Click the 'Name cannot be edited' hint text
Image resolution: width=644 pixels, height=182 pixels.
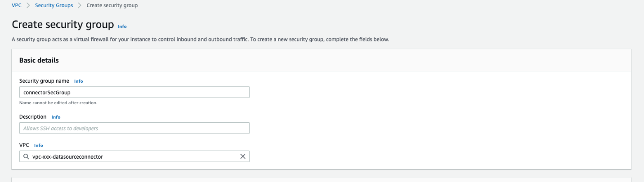(58, 102)
